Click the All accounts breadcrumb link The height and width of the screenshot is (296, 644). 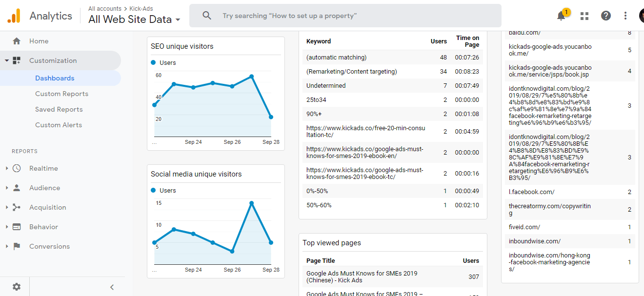tap(105, 9)
